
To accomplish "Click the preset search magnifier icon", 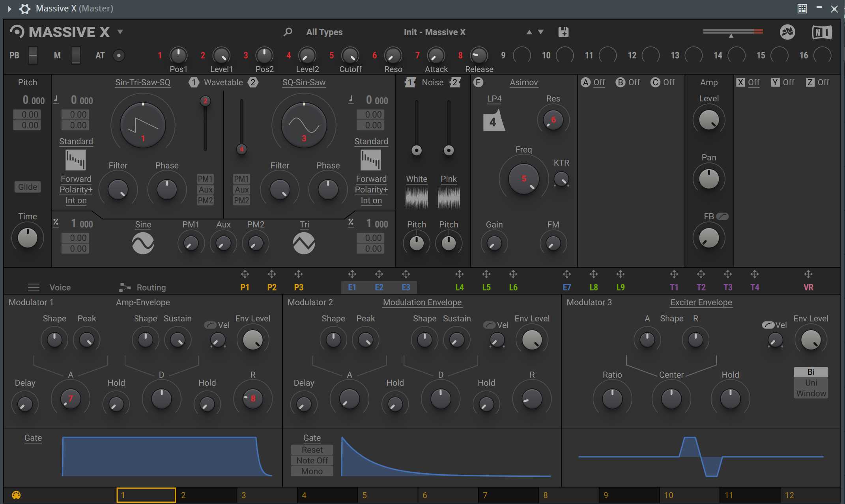I will [x=288, y=32].
